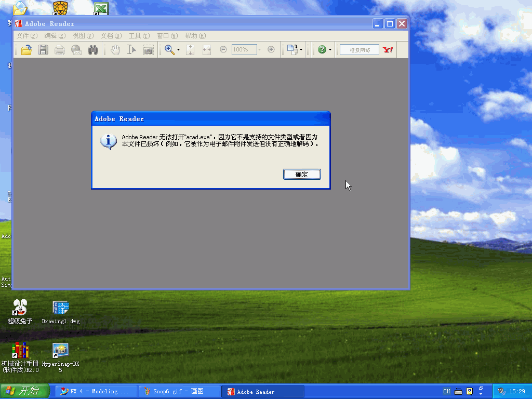
Task: Click the language bar help question icon
Action: click(469, 392)
